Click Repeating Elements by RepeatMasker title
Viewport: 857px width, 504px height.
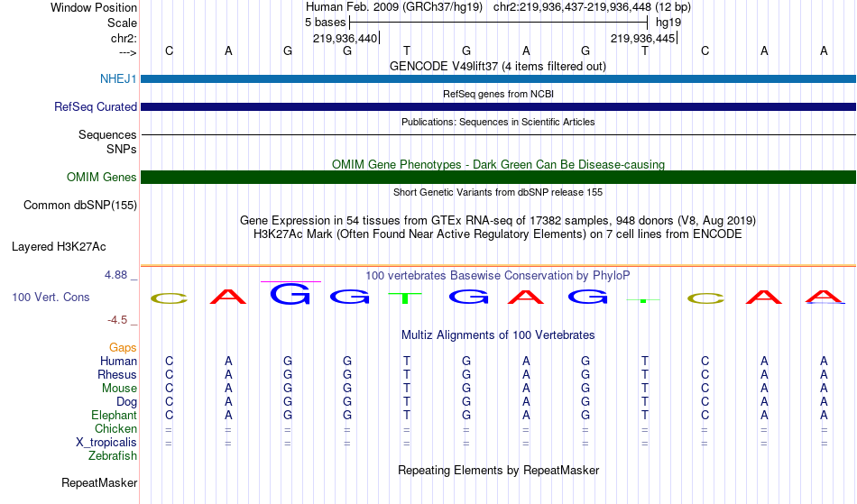click(x=499, y=471)
